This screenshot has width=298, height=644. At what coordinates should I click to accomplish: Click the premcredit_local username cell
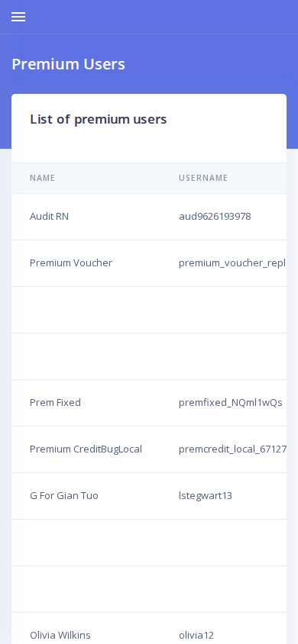(x=232, y=449)
